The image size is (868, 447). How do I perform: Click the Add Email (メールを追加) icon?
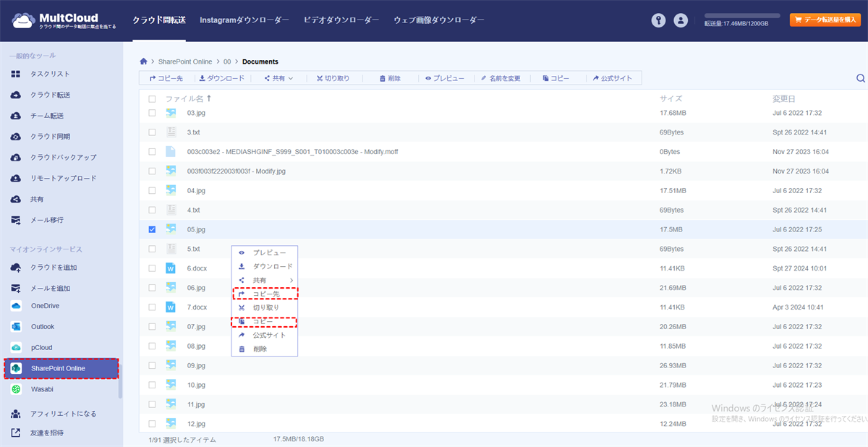(15, 288)
